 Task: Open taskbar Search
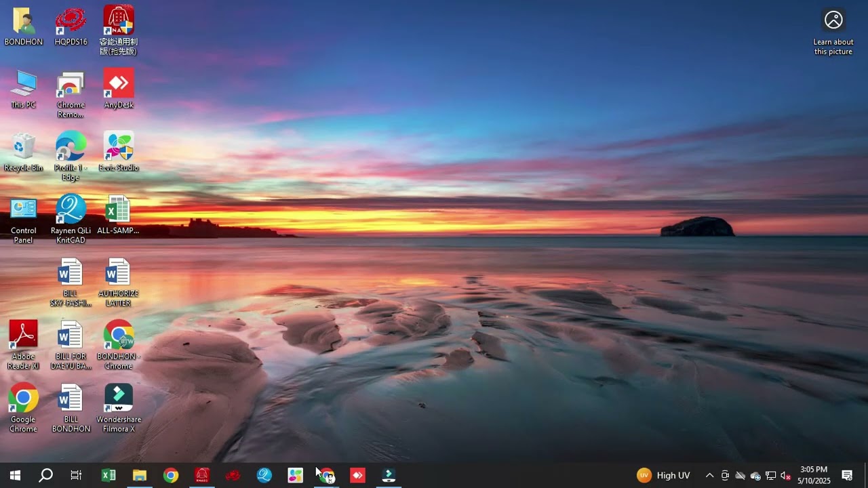pos(45,475)
